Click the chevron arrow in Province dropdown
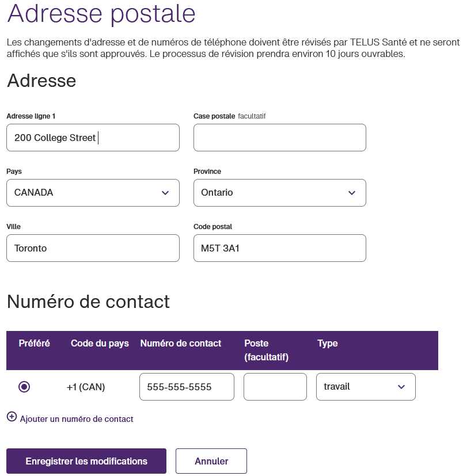 [352, 193]
